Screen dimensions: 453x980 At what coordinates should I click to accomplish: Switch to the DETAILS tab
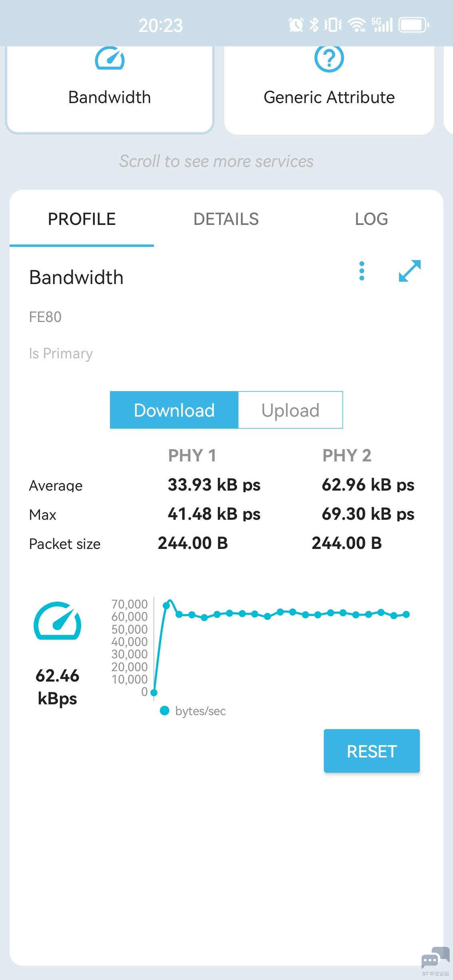[x=226, y=219]
